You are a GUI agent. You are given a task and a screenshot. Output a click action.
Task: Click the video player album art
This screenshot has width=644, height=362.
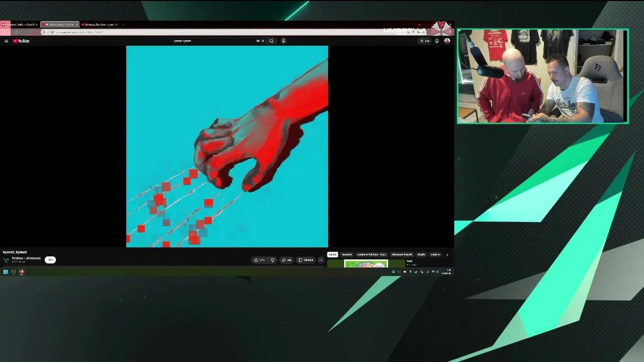(227, 146)
